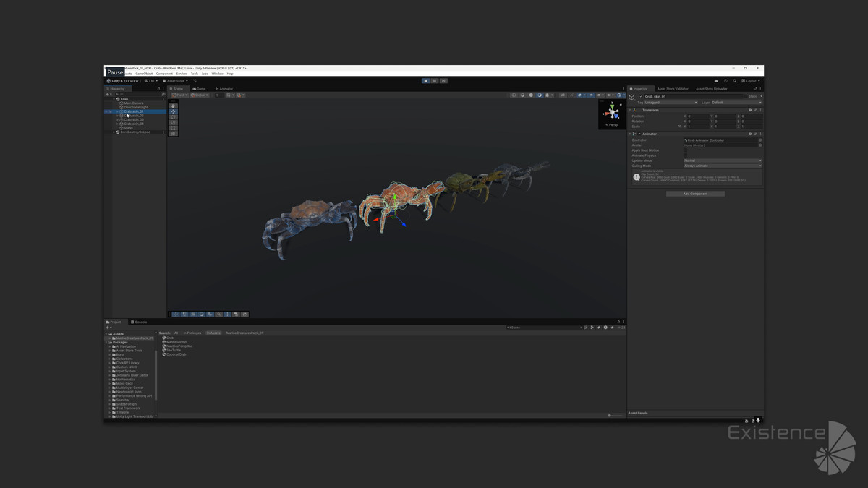The width and height of the screenshot is (868, 488).
Task: Click the Add Component button
Action: pyautogui.click(x=695, y=194)
